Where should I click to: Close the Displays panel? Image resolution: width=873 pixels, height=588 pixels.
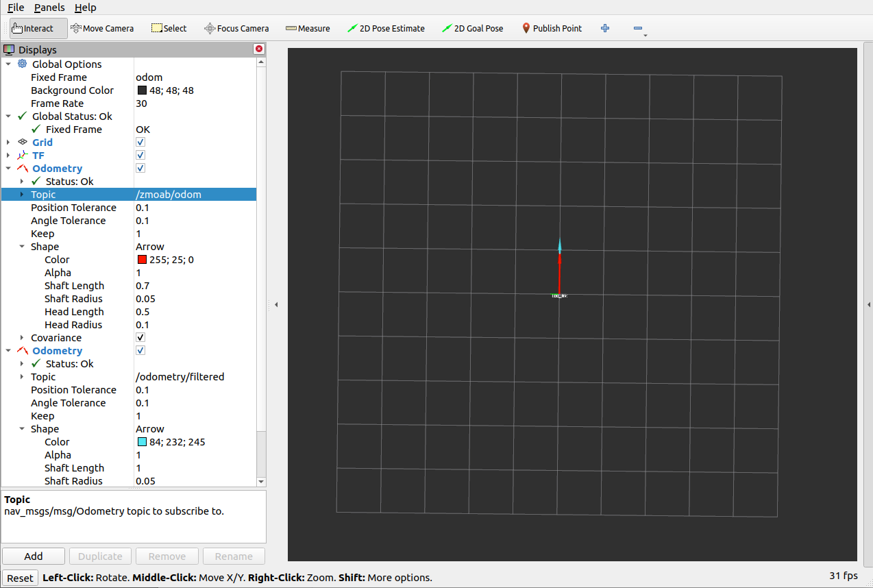pos(259,49)
